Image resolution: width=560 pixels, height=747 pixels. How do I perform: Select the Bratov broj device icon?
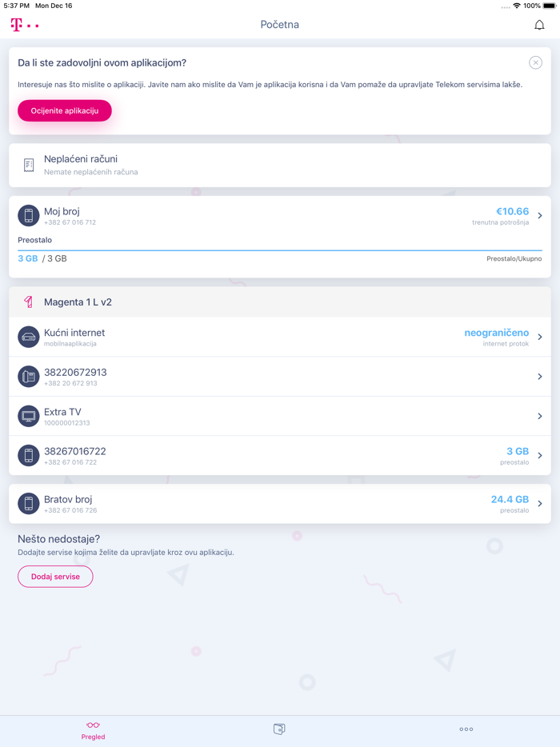[x=29, y=503]
